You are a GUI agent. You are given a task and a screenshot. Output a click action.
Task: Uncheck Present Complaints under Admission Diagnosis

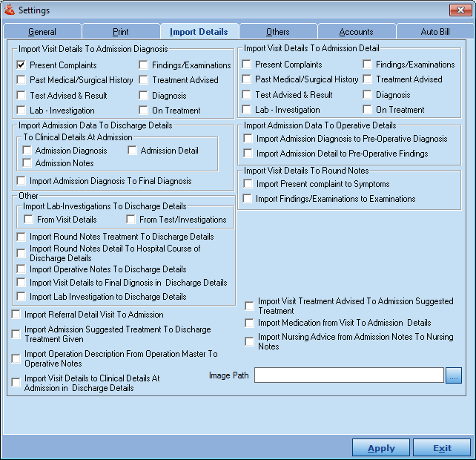[x=22, y=65]
